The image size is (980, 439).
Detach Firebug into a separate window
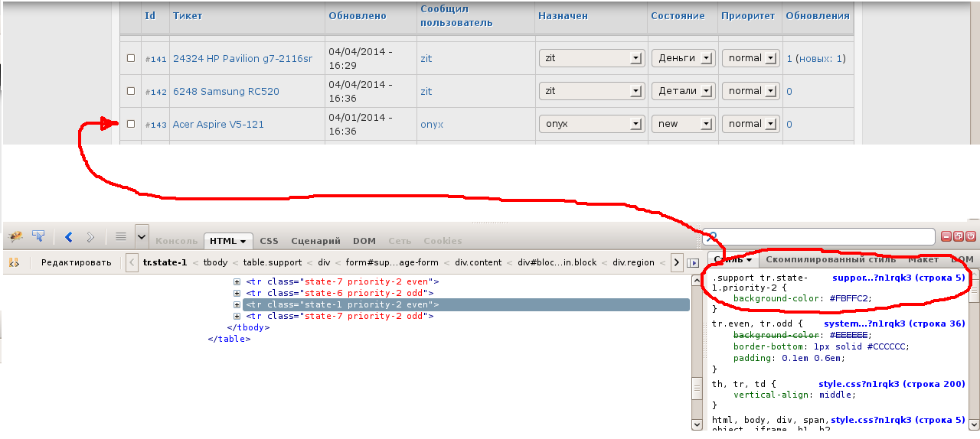[959, 236]
